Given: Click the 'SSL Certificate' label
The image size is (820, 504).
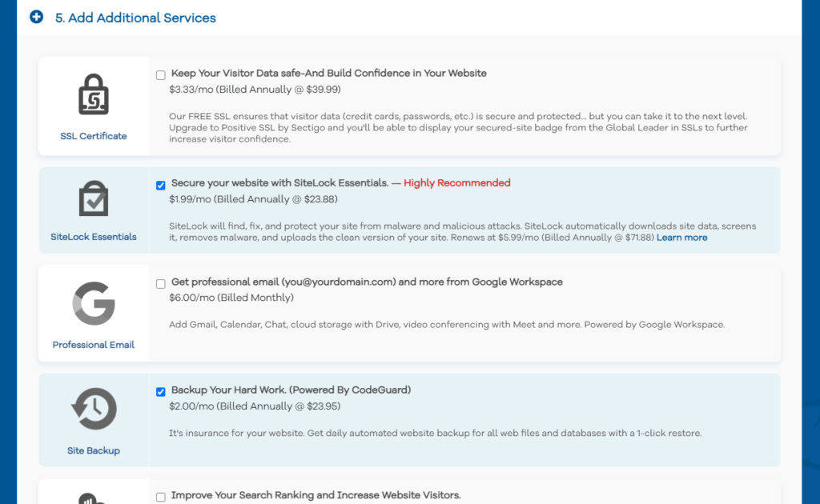Looking at the screenshot, I should 94,136.
